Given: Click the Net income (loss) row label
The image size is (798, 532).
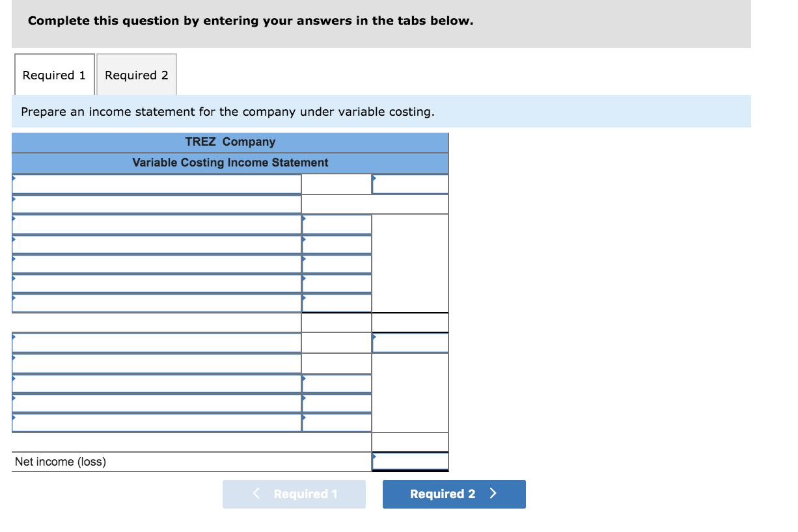Looking at the screenshot, I should click(59, 461).
